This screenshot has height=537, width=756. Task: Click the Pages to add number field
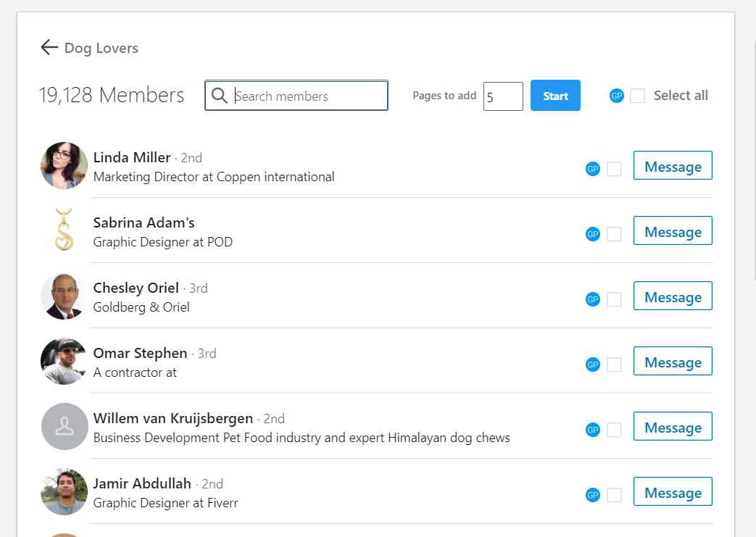503,96
